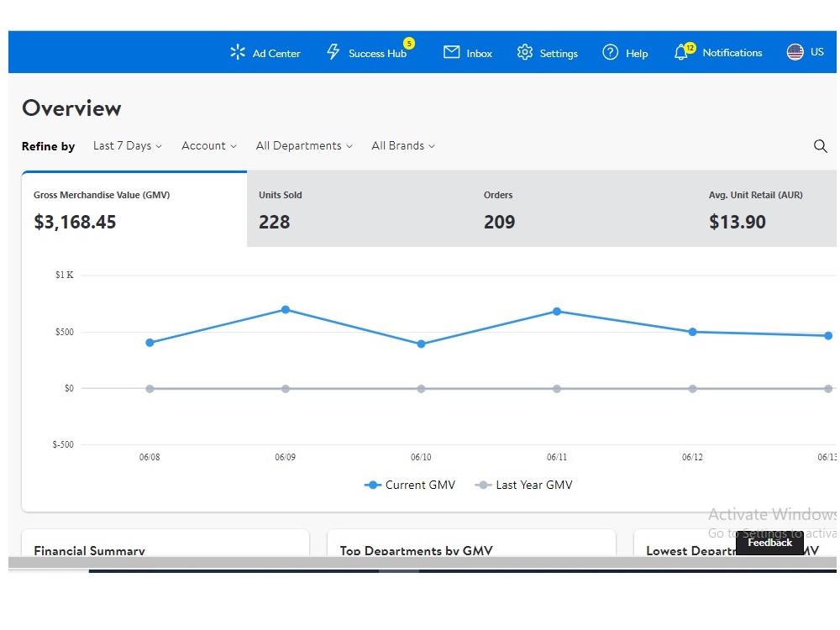The image size is (840, 630).
Task: Switch to the Avg. Unit Retail tab
Action: [x=767, y=209]
